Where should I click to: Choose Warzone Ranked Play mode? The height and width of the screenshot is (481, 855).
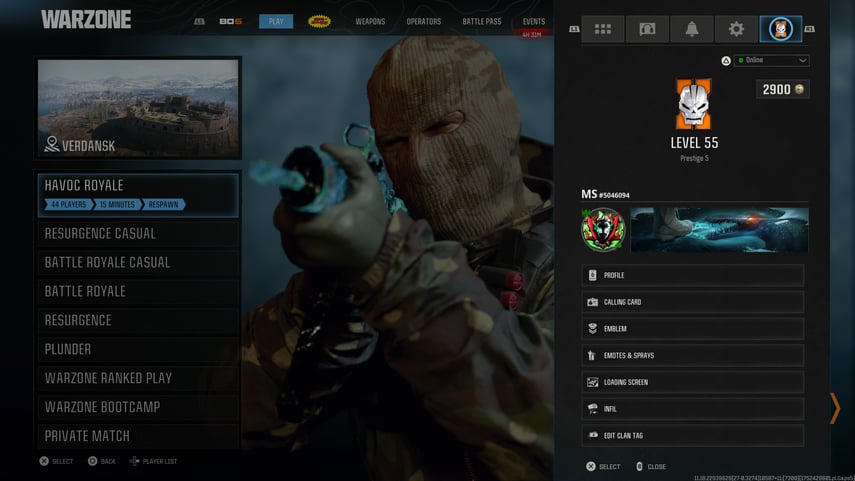point(139,378)
